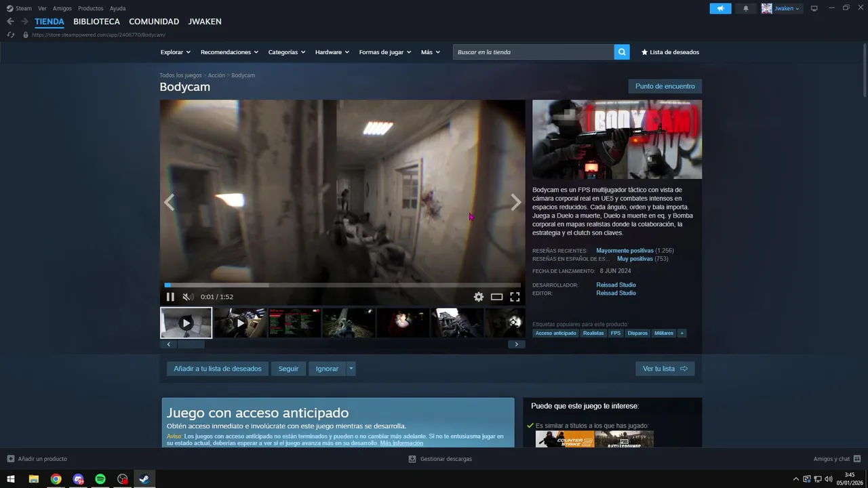Open the Ignorar options dropdown arrow
Screen dimensions: 868x488
(x=351, y=369)
